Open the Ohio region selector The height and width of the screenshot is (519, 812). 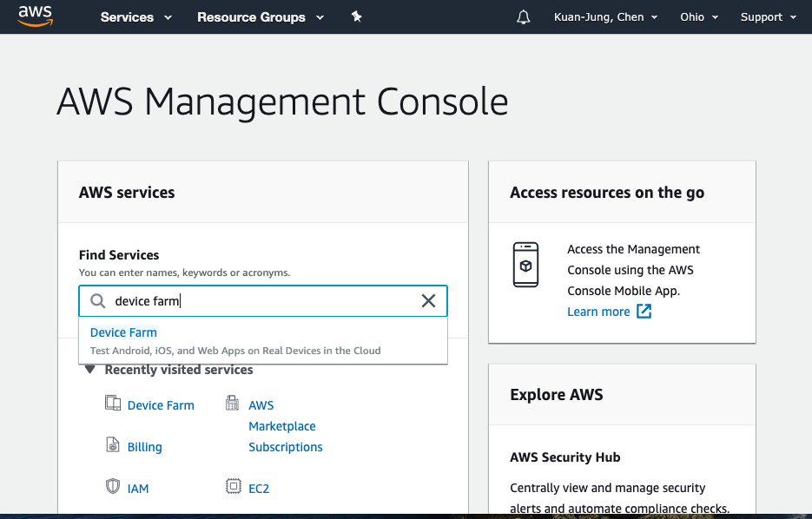pyautogui.click(x=699, y=17)
